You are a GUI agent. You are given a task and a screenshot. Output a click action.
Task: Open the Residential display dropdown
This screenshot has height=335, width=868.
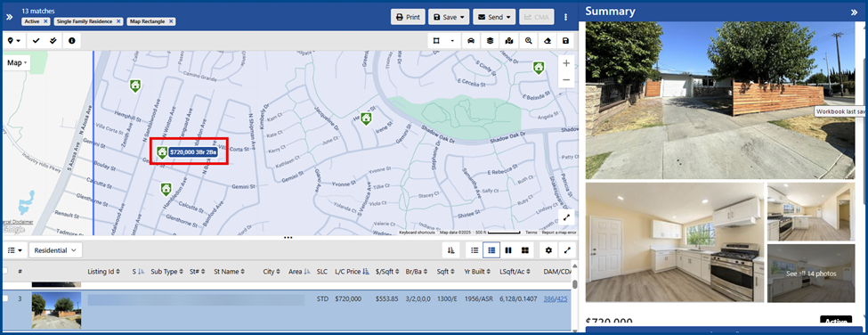coord(55,250)
